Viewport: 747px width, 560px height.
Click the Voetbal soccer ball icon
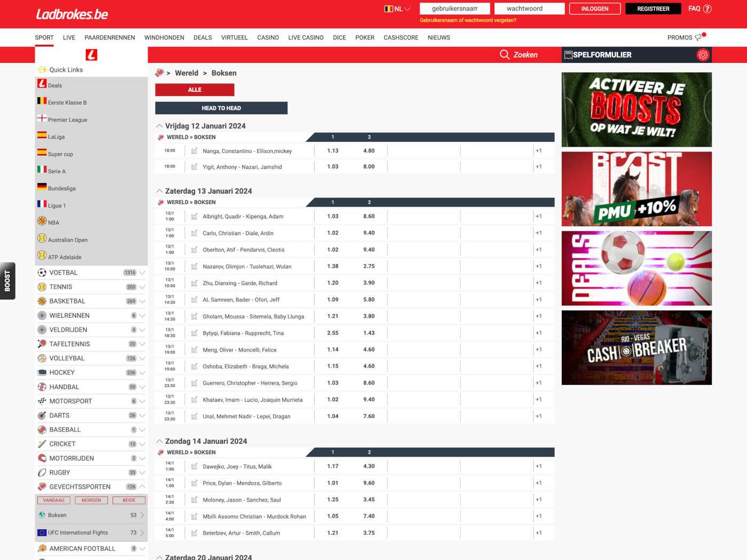coord(42,273)
